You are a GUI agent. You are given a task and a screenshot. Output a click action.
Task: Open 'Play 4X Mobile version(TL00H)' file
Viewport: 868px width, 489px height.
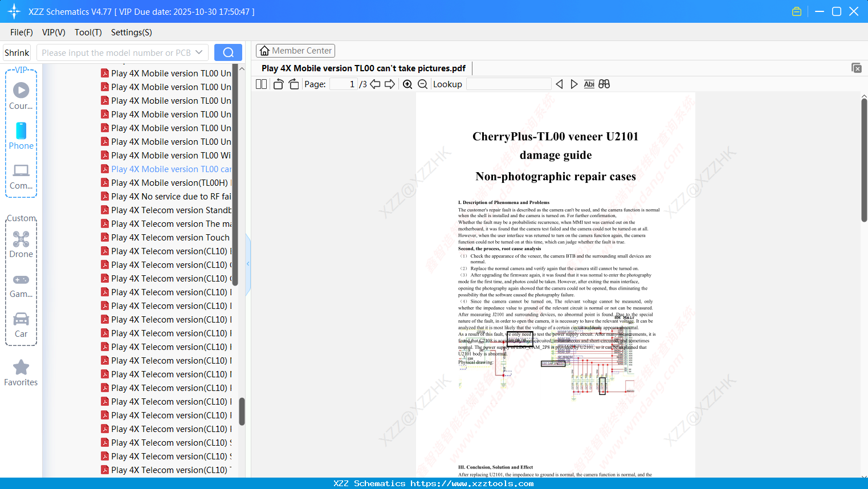click(x=166, y=182)
